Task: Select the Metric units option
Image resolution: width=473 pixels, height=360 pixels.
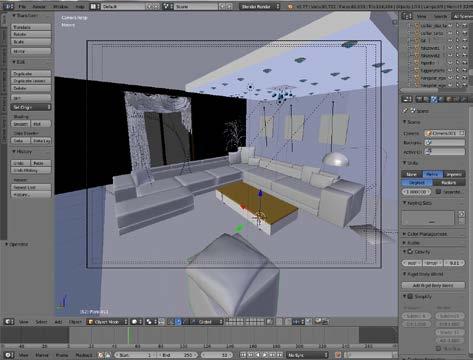Action: click(x=432, y=174)
